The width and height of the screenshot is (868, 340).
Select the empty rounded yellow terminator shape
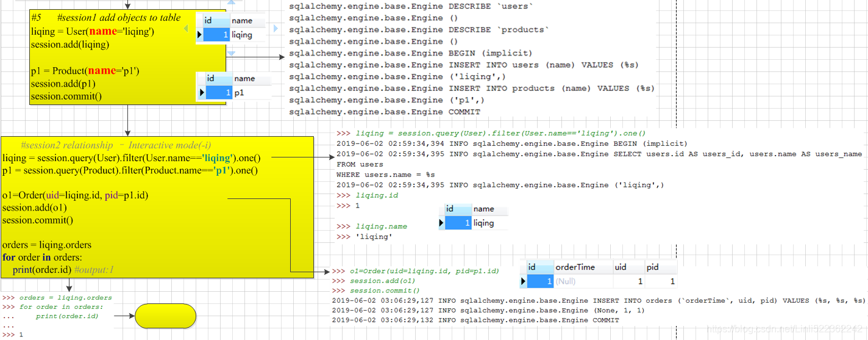[166, 316]
